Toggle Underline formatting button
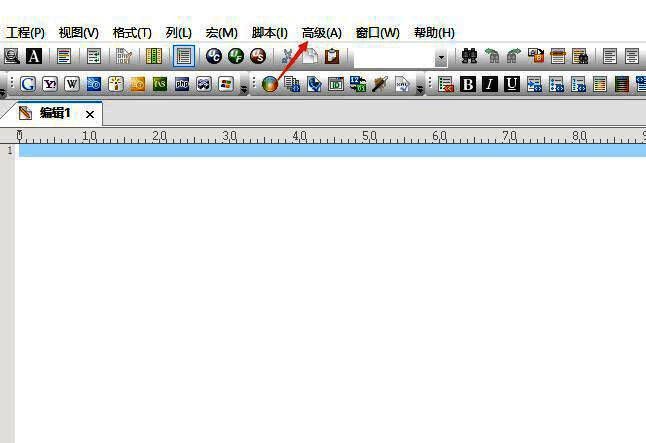The image size is (646, 443). tap(512, 84)
